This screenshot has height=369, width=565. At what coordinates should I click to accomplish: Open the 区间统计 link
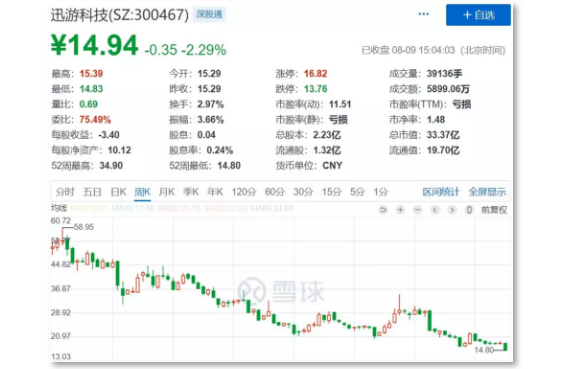[441, 192]
